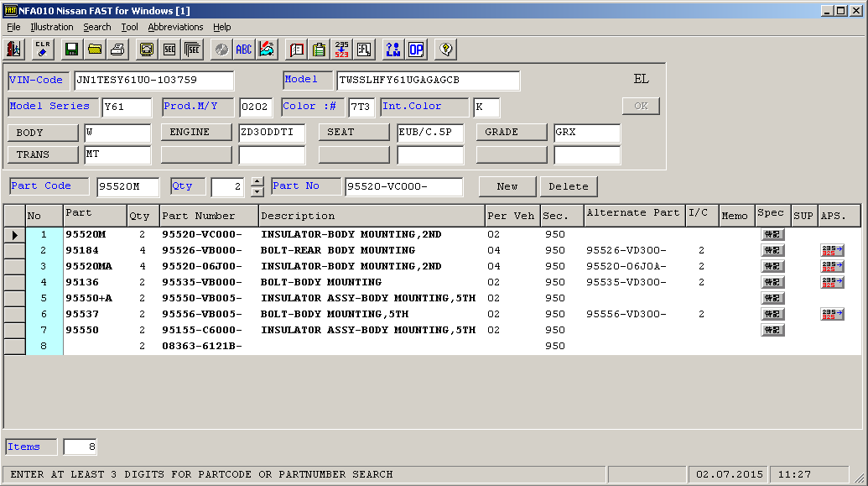This screenshot has width=868, height=486.
Task: Click APS icon for part 95520-06J00-
Action: click(832, 267)
